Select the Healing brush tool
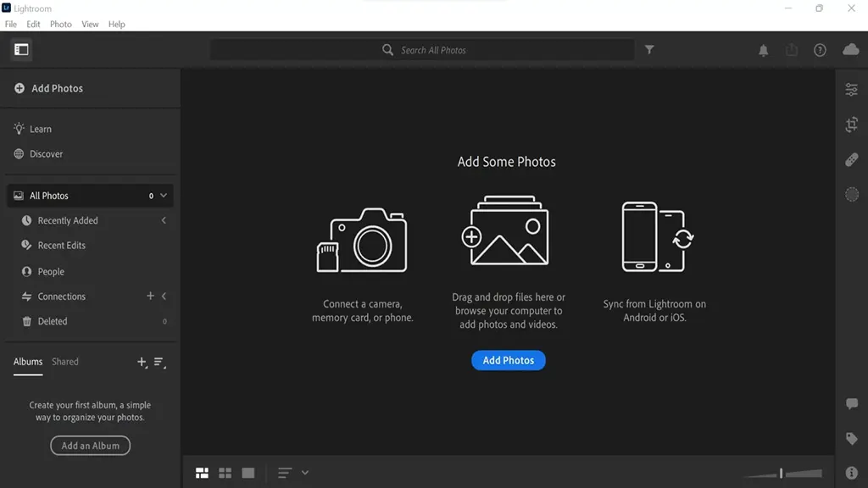This screenshot has height=488, width=868. (851, 160)
